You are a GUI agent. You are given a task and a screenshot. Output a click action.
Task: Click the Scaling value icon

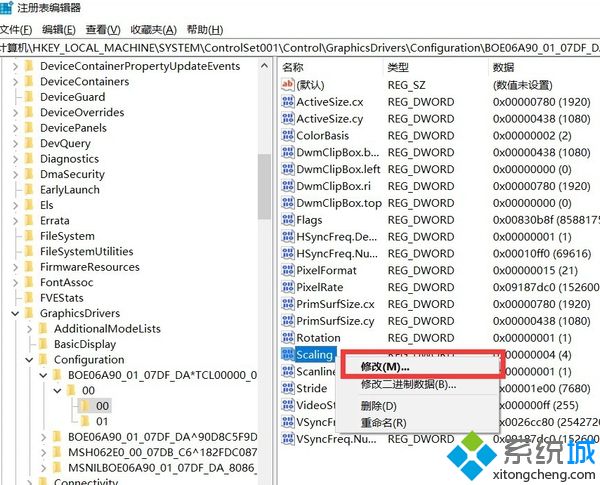point(287,354)
